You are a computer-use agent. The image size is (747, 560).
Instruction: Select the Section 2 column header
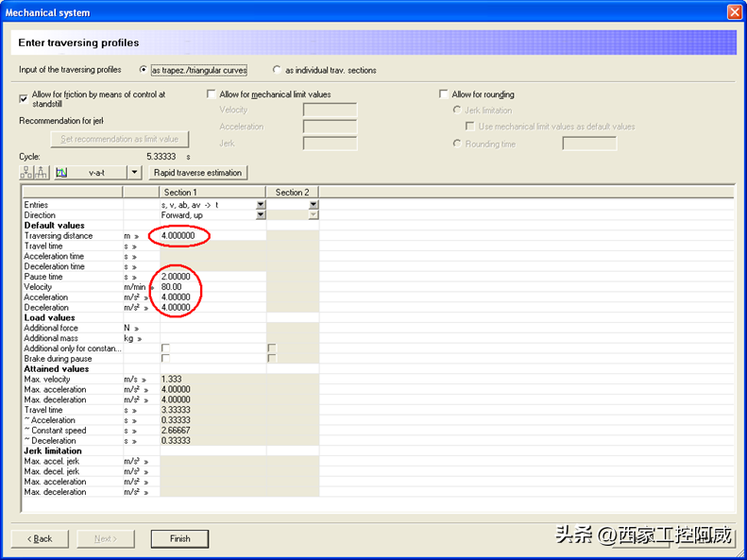(x=292, y=193)
